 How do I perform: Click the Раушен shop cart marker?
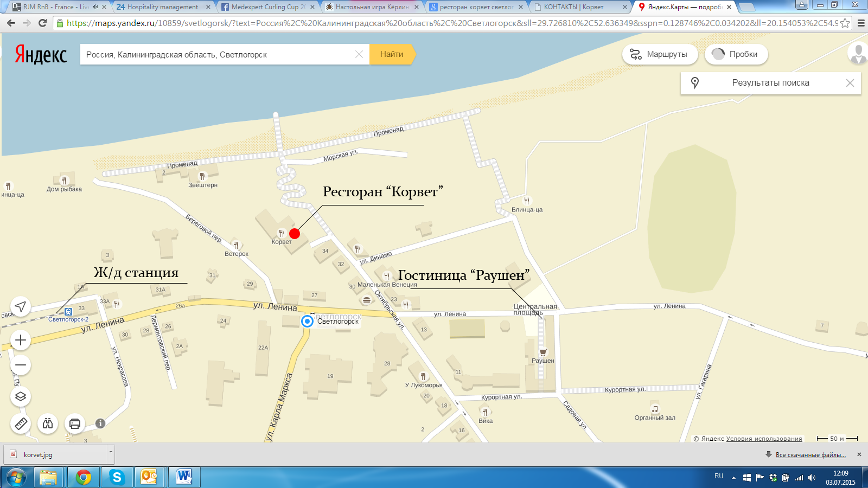tap(543, 352)
